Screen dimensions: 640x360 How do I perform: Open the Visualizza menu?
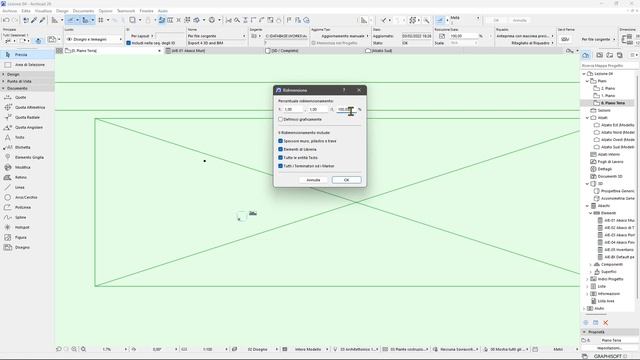pos(43,11)
